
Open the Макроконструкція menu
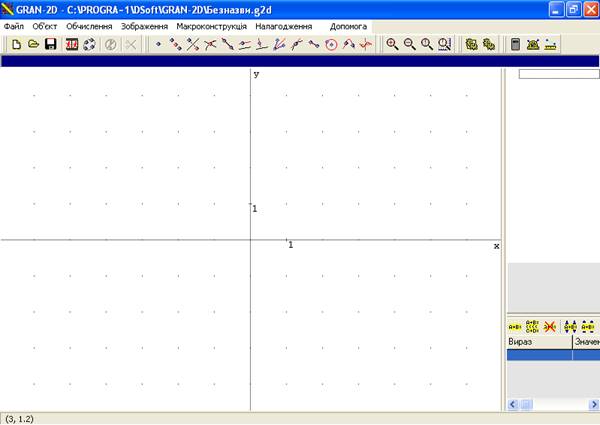click(212, 26)
